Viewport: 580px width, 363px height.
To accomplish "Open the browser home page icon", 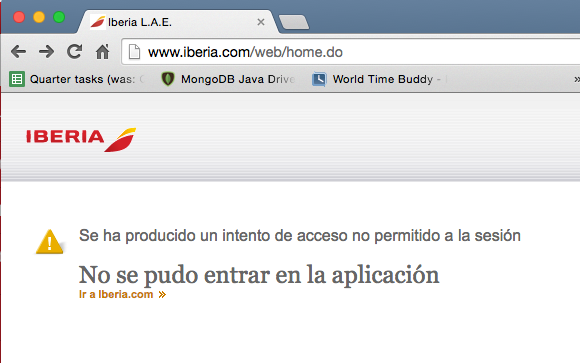I will (x=103, y=51).
